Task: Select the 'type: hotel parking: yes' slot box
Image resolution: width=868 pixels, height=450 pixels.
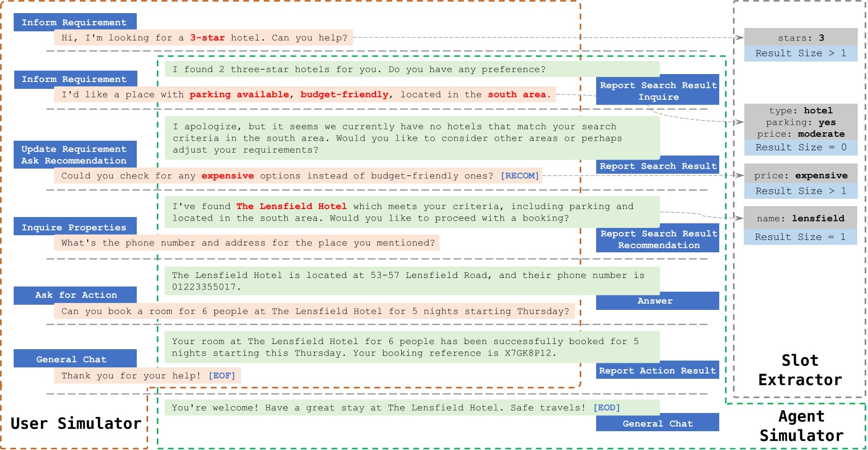Action: 800,122
